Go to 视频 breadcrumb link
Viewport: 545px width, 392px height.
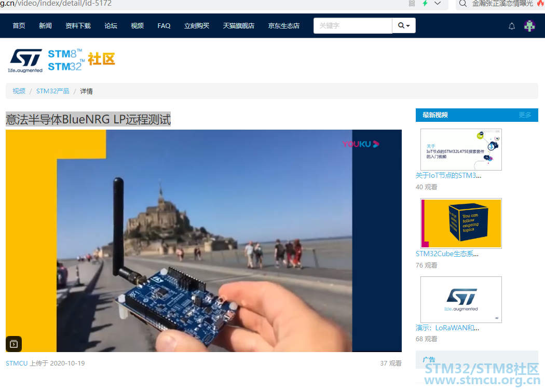pyautogui.click(x=19, y=91)
